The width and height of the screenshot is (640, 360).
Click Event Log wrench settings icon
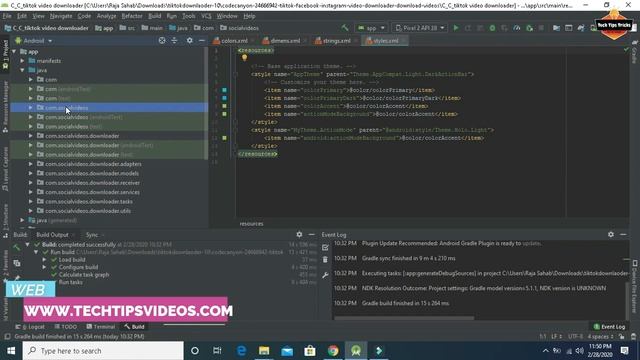pyautogui.click(x=325, y=275)
